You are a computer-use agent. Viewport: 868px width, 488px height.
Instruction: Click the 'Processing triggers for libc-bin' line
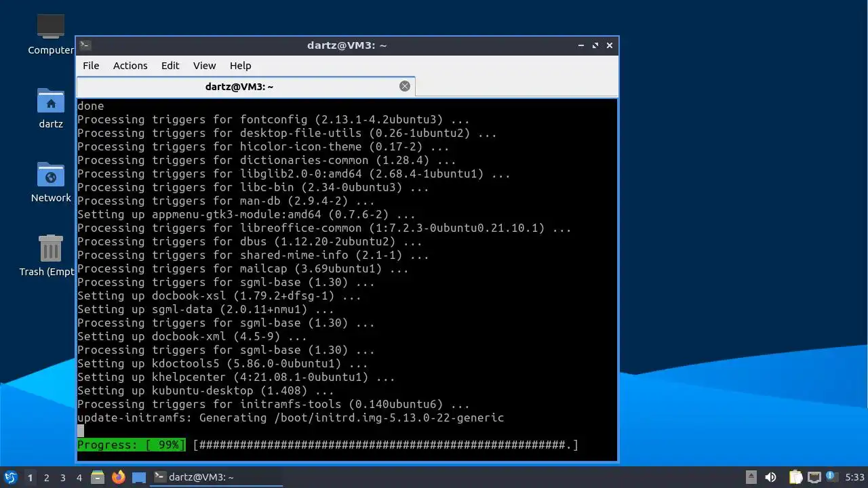pos(253,187)
